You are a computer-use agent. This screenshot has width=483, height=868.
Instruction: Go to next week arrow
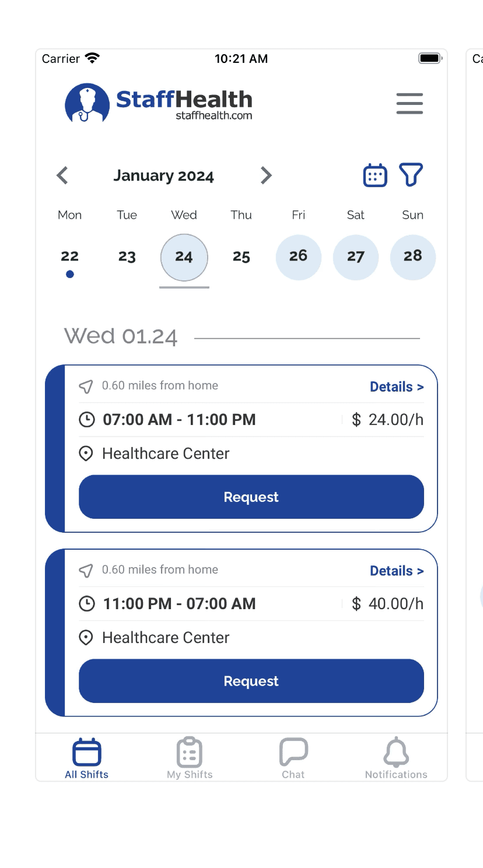pos(266,175)
